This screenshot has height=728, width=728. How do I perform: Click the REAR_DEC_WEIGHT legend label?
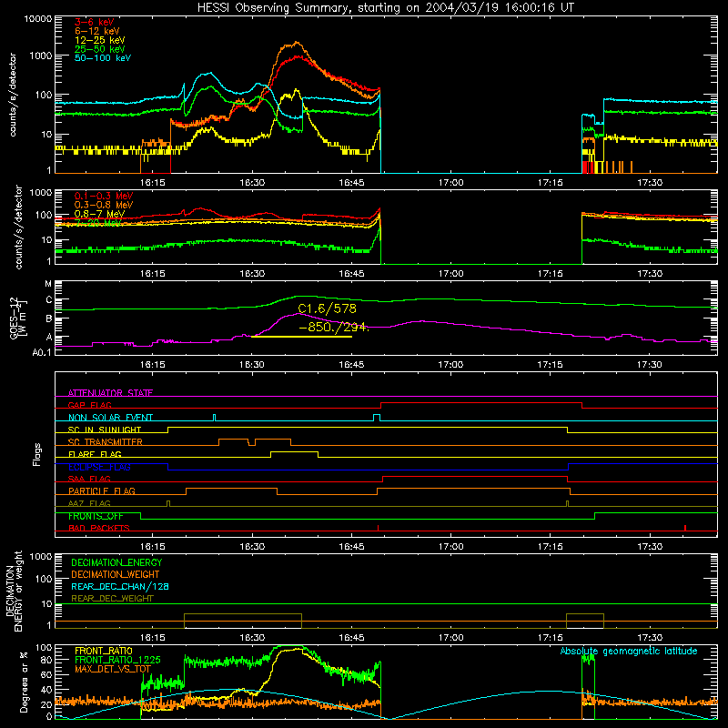click(112, 599)
